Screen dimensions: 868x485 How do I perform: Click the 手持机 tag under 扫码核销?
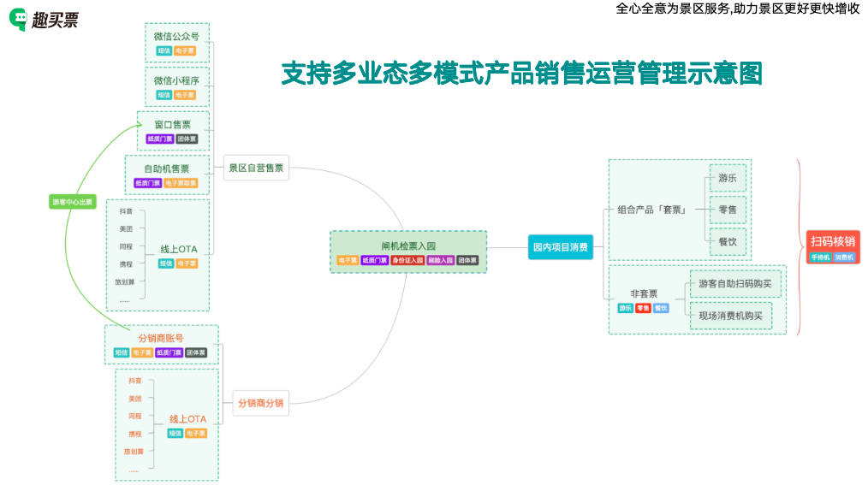(x=820, y=257)
